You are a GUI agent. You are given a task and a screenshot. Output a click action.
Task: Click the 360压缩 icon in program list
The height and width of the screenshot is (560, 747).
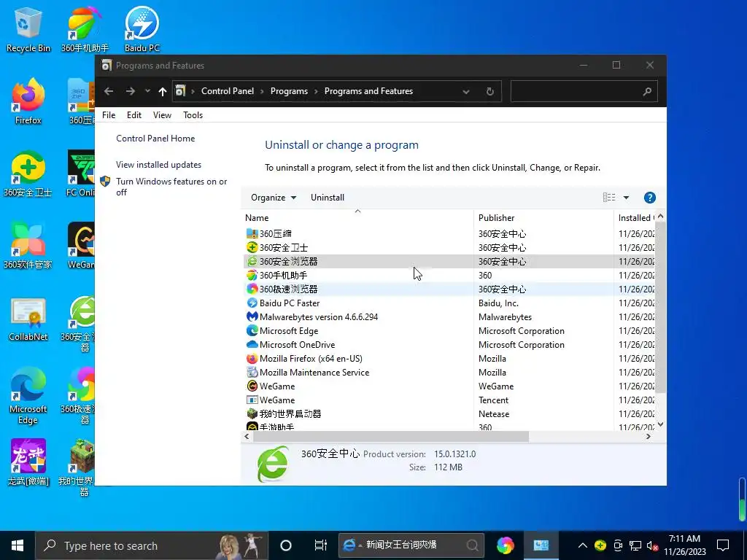tap(252, 234)
